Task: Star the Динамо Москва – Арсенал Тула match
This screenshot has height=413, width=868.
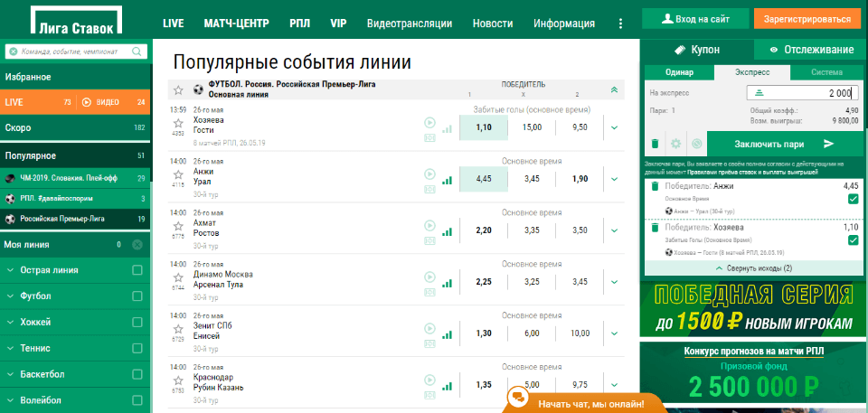Action: tap(178, 277)
